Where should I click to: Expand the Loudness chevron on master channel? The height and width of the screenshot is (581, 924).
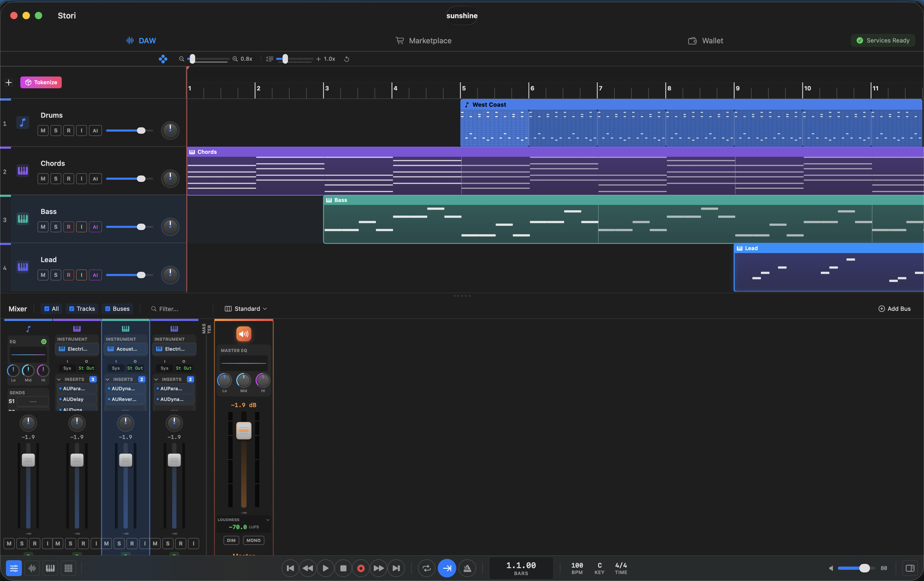click(268, 519)
